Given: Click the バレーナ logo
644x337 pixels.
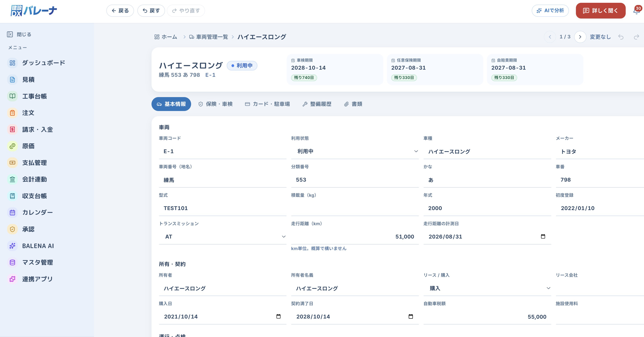Looking at the screenshot, I should pyautogui.click(x=34, y=11).
